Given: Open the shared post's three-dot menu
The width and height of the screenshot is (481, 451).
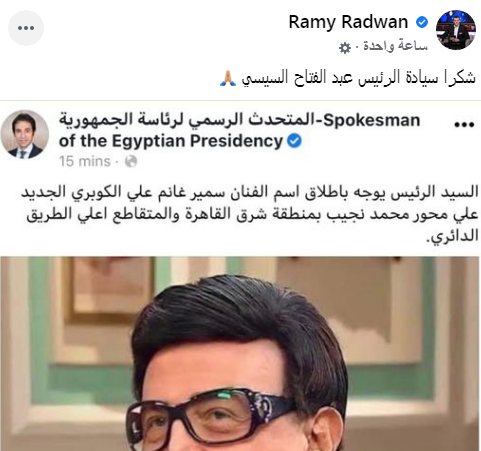Looking at the screenshot, I should point(464,125).
